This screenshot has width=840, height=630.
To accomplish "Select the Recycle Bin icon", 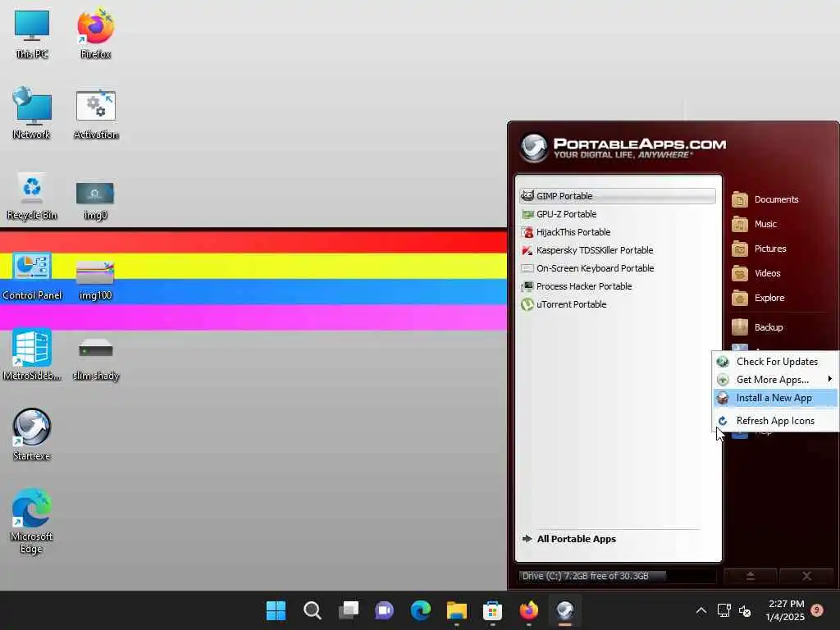I will [32, 196].
